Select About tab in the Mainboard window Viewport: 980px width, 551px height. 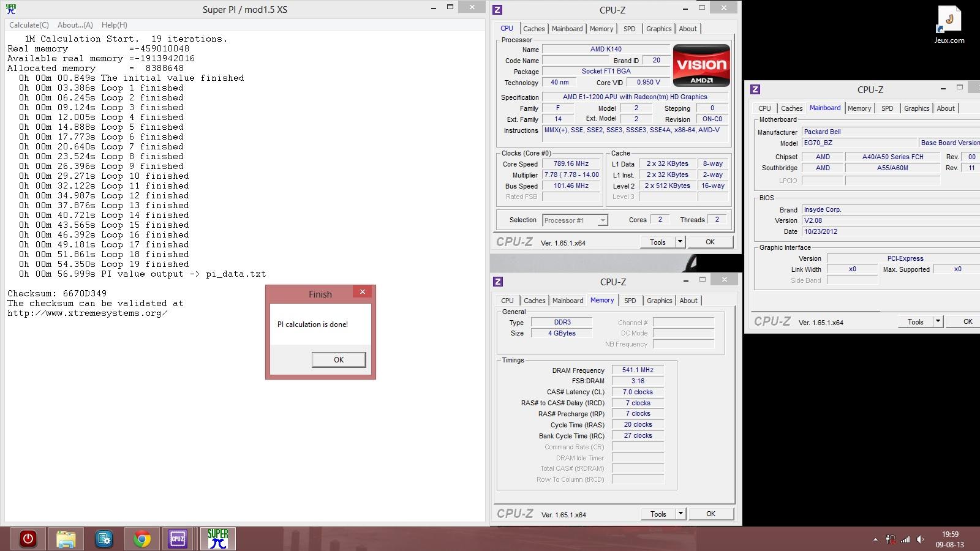[x=946, y=108]
